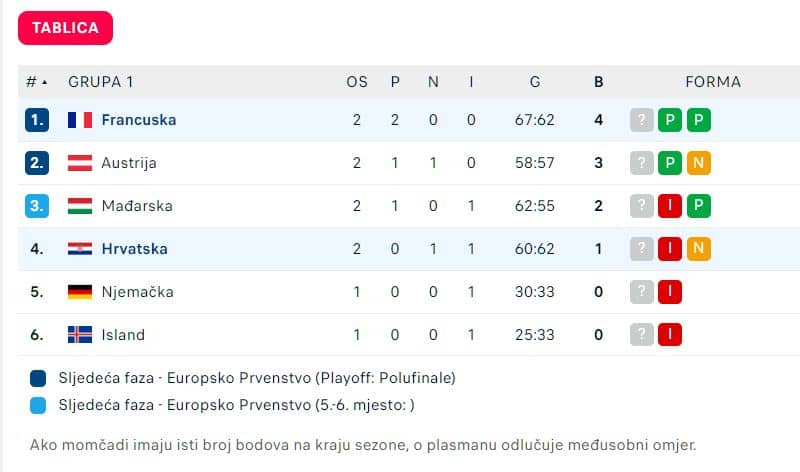The width and height of the screenshot is (800, 472).
Task: Click the Mađarska rank 3 badge
Action: click(37, 206)
